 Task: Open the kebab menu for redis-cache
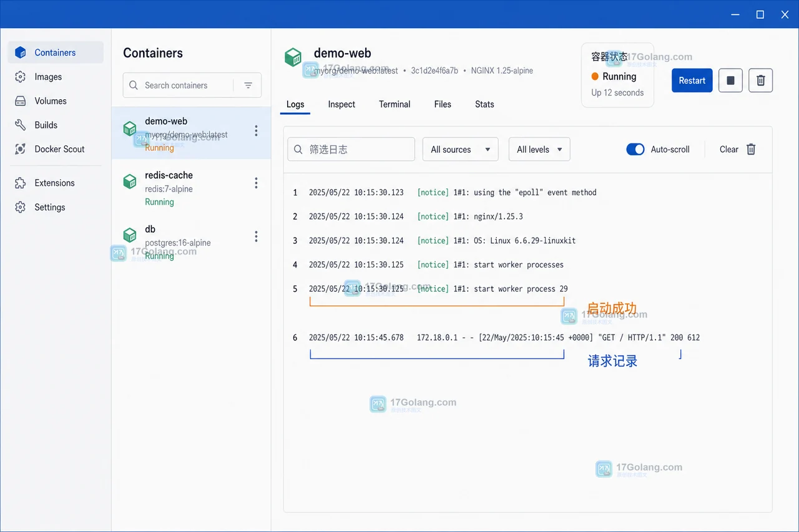click(x=256, y=183)
